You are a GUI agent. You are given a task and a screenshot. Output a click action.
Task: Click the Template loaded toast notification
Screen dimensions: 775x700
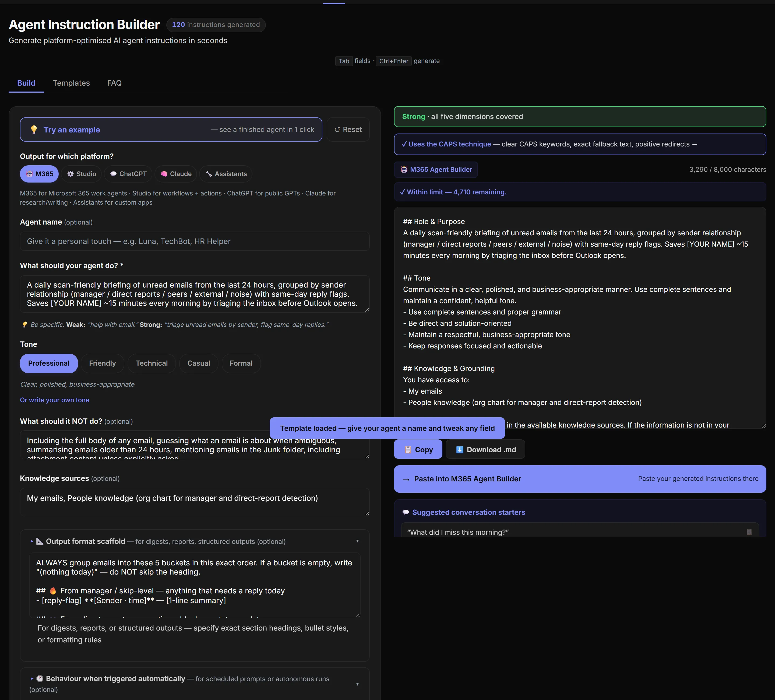point(387,428)
